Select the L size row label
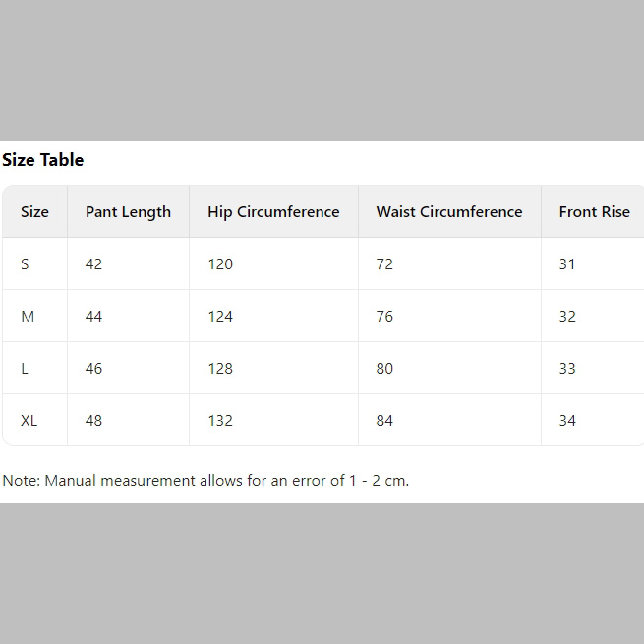The height and width of the screenshot is (644, 644). (25, 369)
